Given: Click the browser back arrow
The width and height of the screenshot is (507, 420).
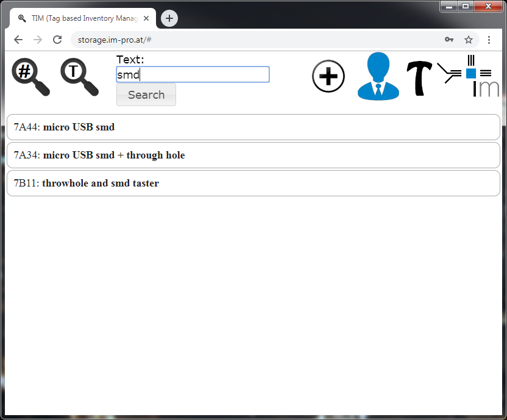Looking at the screenshot, I should coord(18,39).
